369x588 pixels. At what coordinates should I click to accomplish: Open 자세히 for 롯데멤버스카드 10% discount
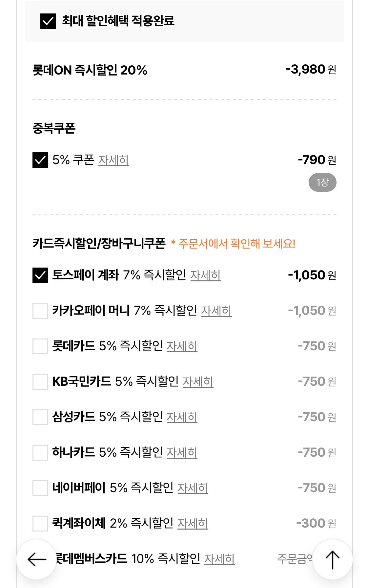219,558
